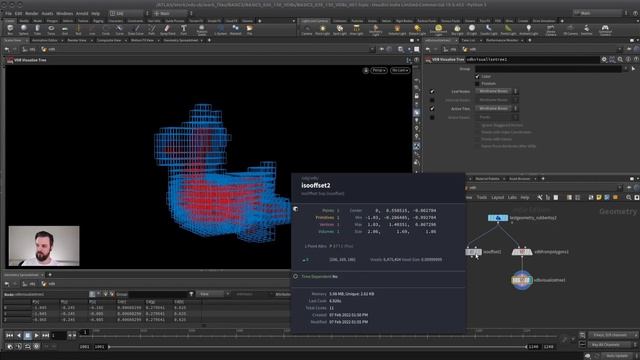The image size is (640, 360).
Task: Open the Active Tiles Wireframe Boxes dropdown
Action: [497, 109]
